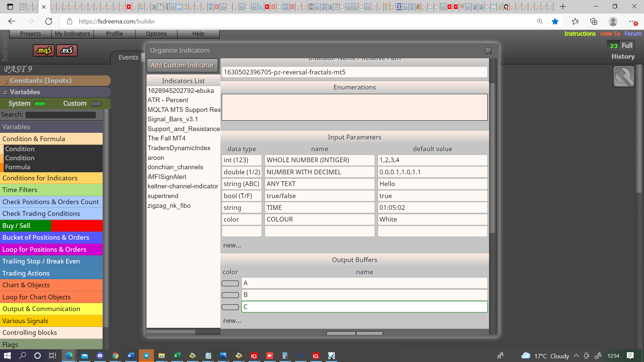Download the .mq5 source file
The height and width of the screenshot is (362, 644).
click(44, 50)
